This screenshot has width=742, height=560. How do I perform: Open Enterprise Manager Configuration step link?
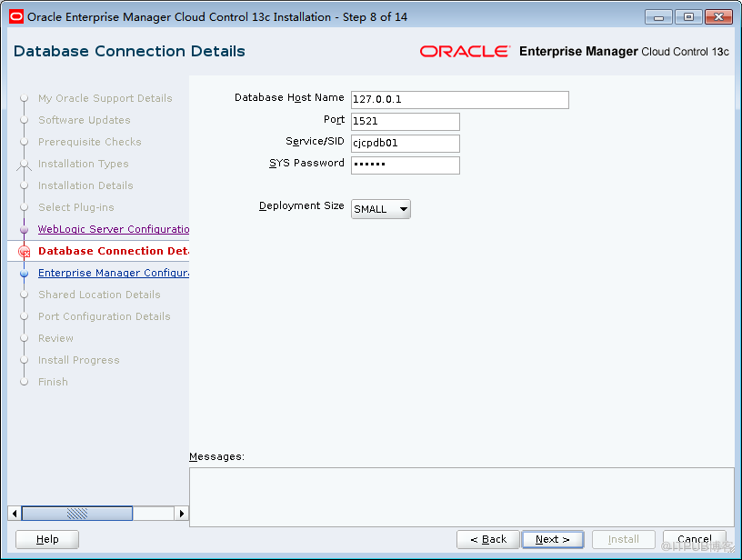114,273
